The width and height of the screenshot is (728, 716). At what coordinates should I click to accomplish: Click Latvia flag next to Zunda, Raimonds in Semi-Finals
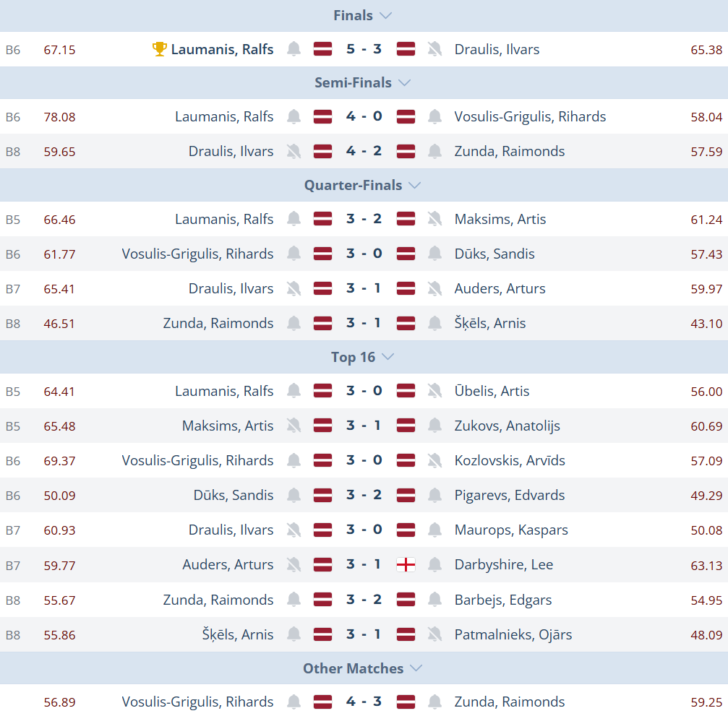click(x=406, y=151)
